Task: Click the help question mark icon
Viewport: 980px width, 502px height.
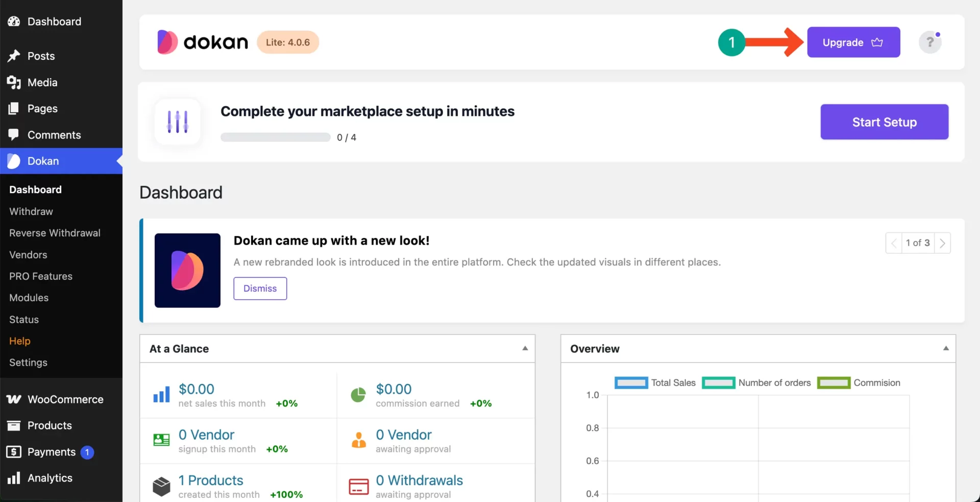Action: (x=930, y=42)
